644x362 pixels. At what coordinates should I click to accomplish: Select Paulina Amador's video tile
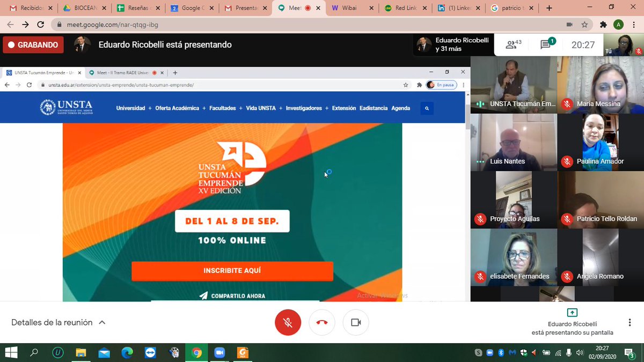coord(601,142)
